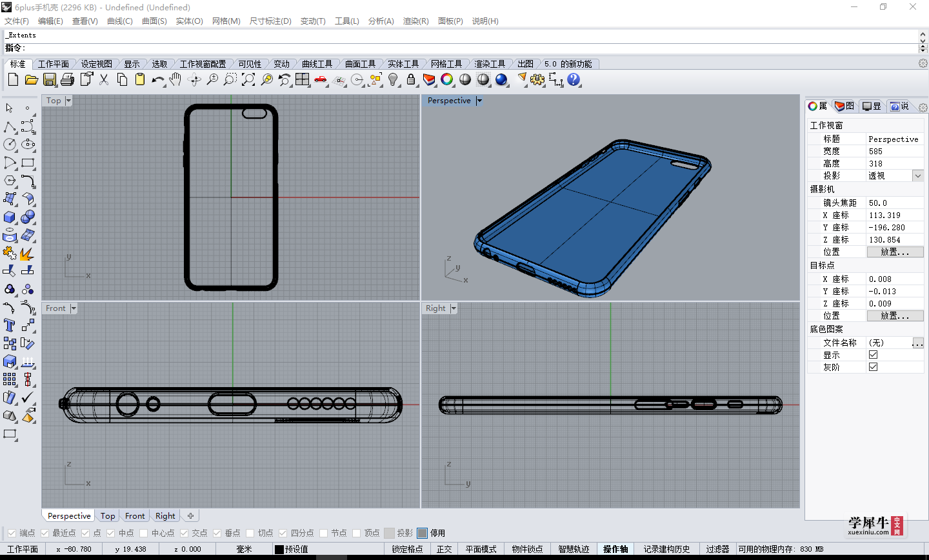This screenshot has height=560, width=929.
Task: Select the Explode tool
Action: coord(28,253)
